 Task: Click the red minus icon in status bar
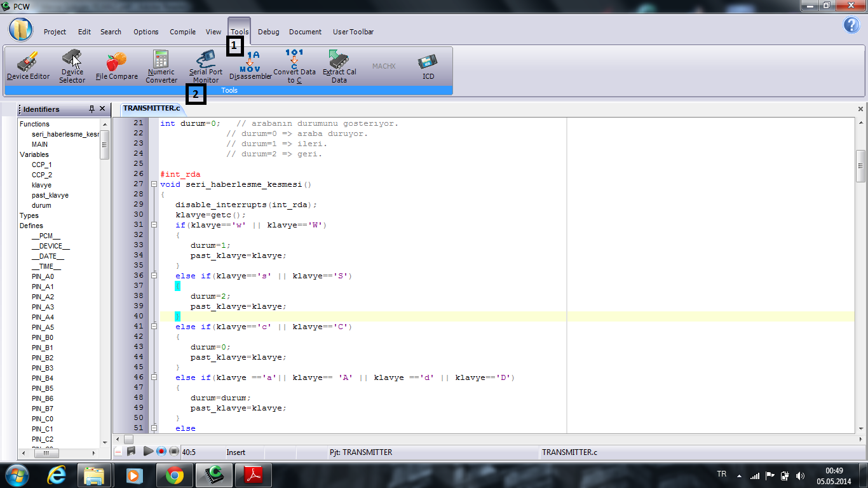point(118,451)
